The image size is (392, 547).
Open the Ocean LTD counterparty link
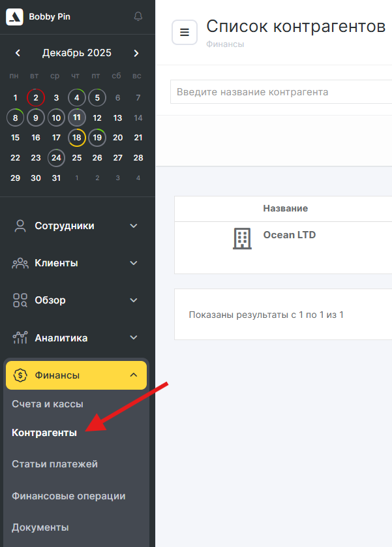289,234
